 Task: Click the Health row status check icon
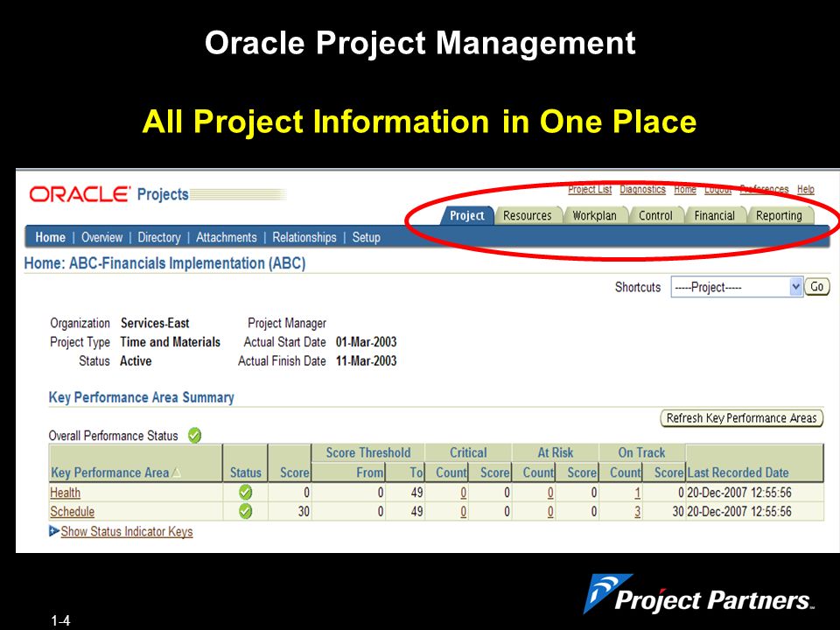click(x=245, y=492)
